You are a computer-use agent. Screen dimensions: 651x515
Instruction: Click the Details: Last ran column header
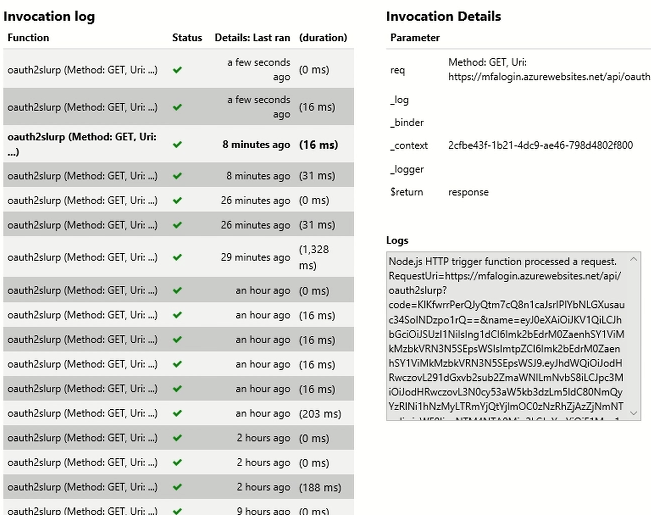pos(252,38)
